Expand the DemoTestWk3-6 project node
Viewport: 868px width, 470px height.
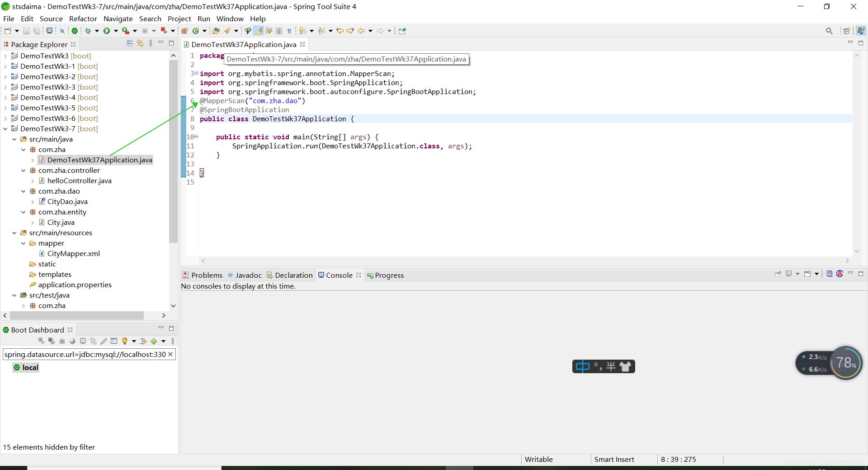(5, 119)
